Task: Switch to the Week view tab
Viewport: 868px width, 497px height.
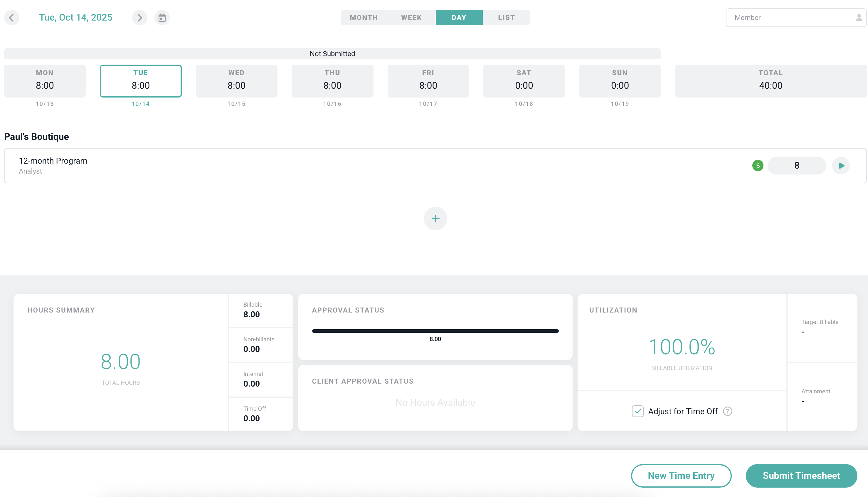Action: (x=411, y=17)
